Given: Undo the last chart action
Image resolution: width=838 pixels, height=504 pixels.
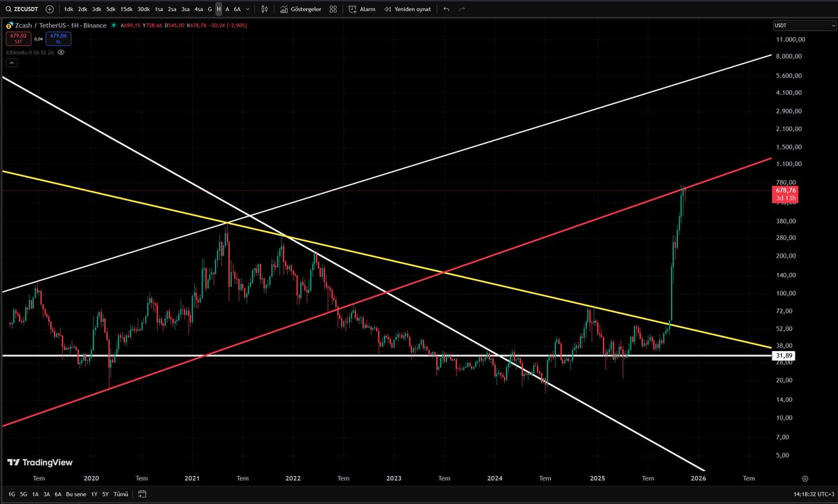Looking at the screenshot, I should click(447, 10).
